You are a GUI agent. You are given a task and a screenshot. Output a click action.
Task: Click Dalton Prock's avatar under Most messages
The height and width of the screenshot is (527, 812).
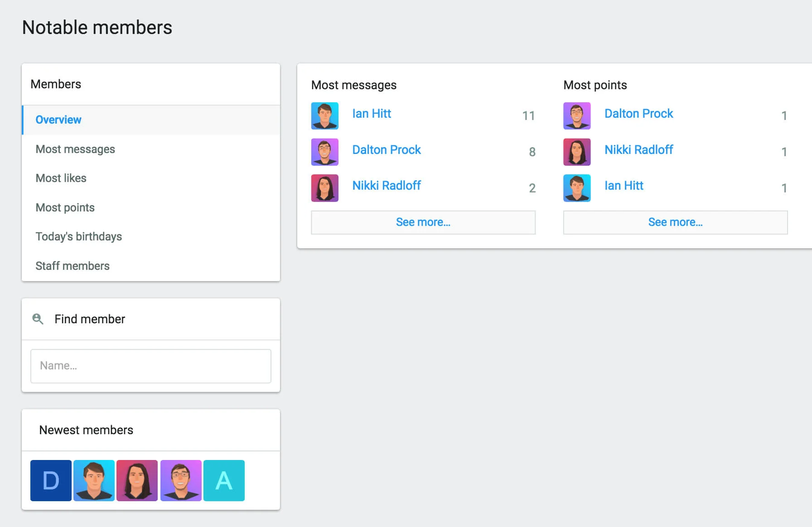click(x=324, y=152)
